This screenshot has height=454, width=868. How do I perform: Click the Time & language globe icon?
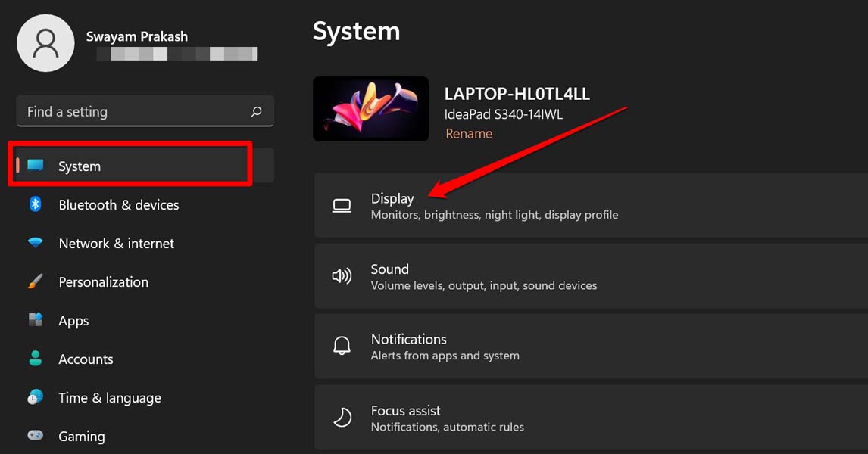36,397
